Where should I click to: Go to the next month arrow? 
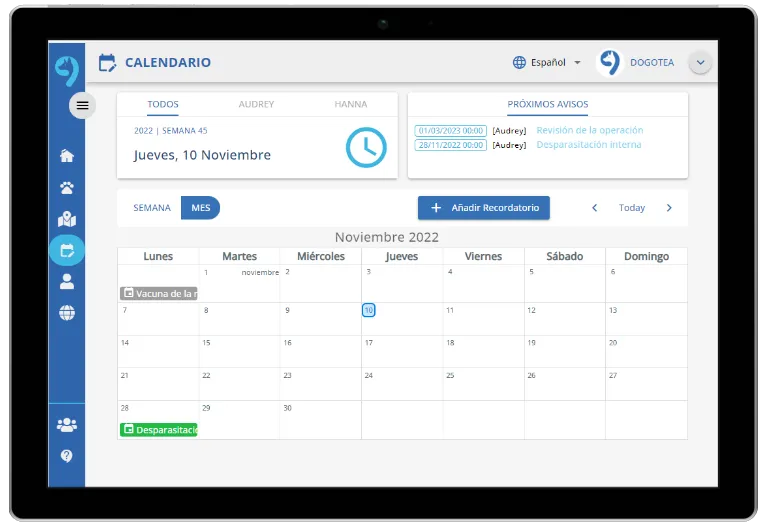669,208
